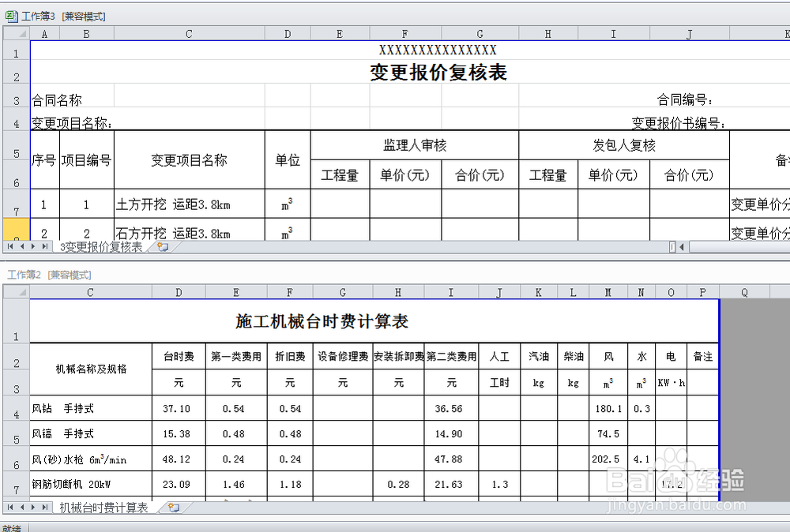This screenshot has height=532, width=790.
Task: Click the 就绪 status bar area
Action: (12, 526)
